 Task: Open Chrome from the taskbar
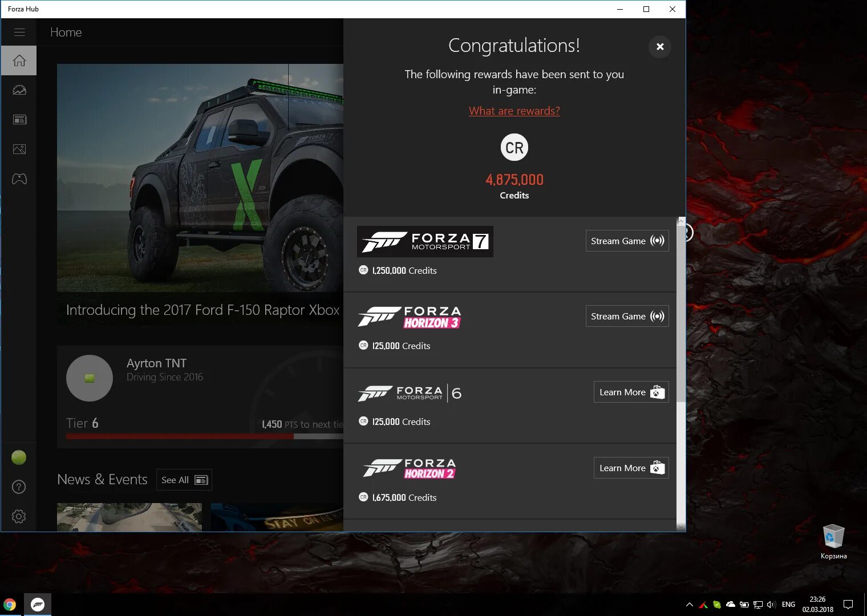pyautogui.click(x=10, y=605)
